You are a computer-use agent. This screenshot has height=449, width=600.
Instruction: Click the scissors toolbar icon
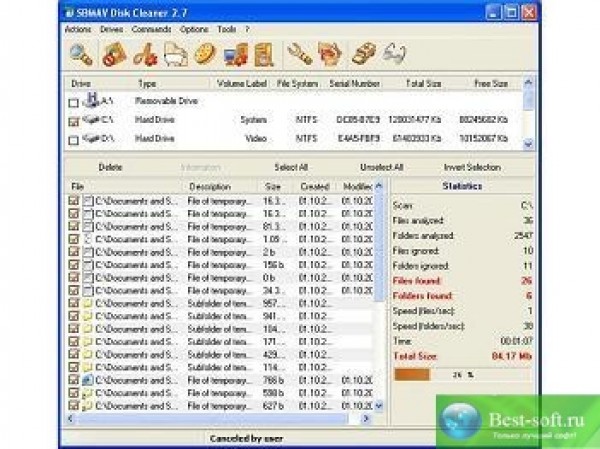[x=145, y=55]
